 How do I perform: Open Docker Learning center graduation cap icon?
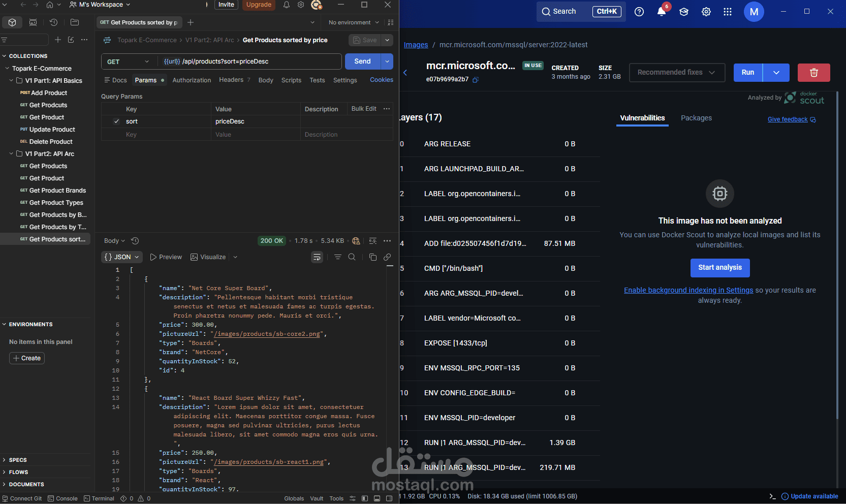coord(684,12)
